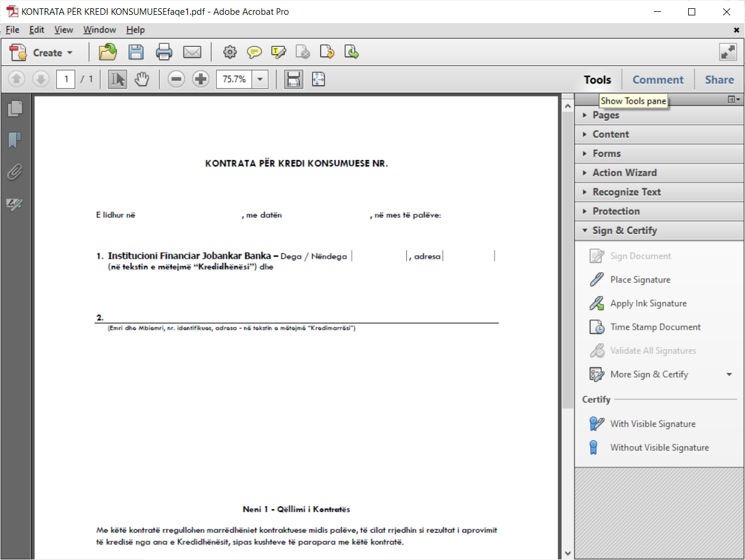Switch to the Comment pane tab

point(658,80)
